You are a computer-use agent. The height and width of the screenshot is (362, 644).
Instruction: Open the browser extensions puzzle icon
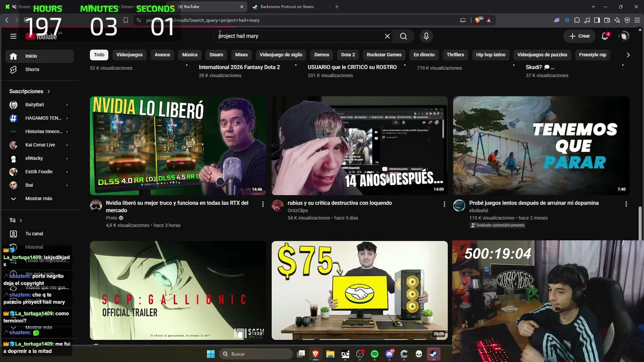577,20
